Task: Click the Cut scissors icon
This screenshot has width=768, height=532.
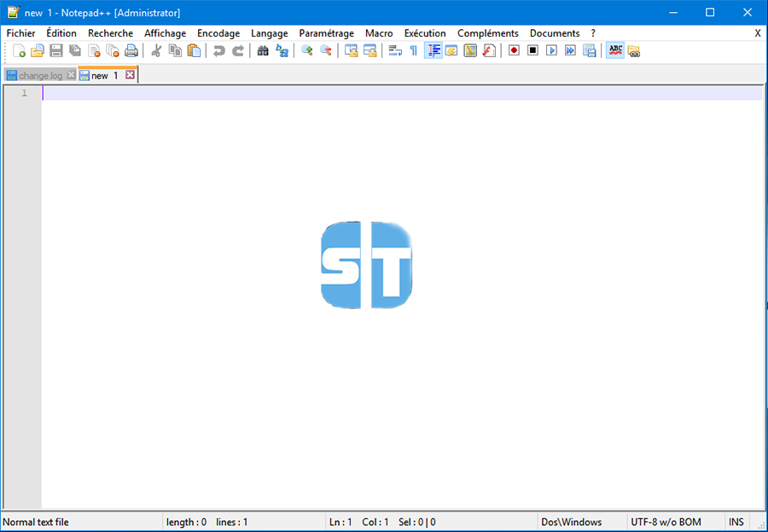Action: [x=156, y=50]
